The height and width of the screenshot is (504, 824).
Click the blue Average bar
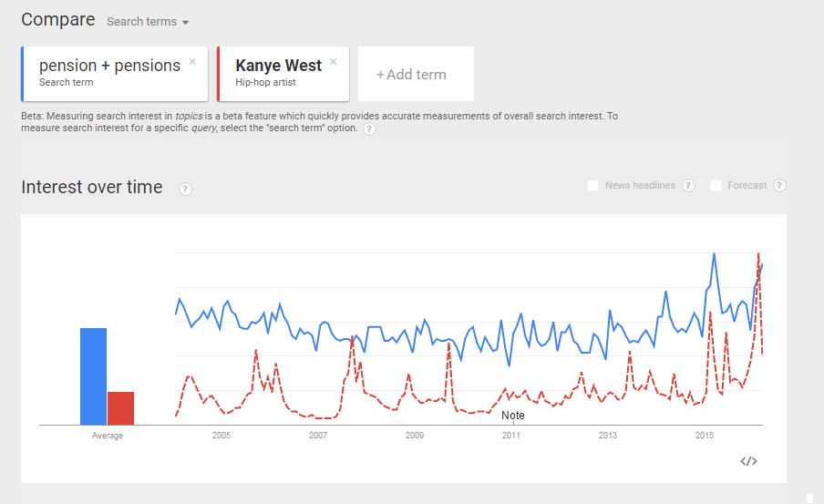[94, 376]
